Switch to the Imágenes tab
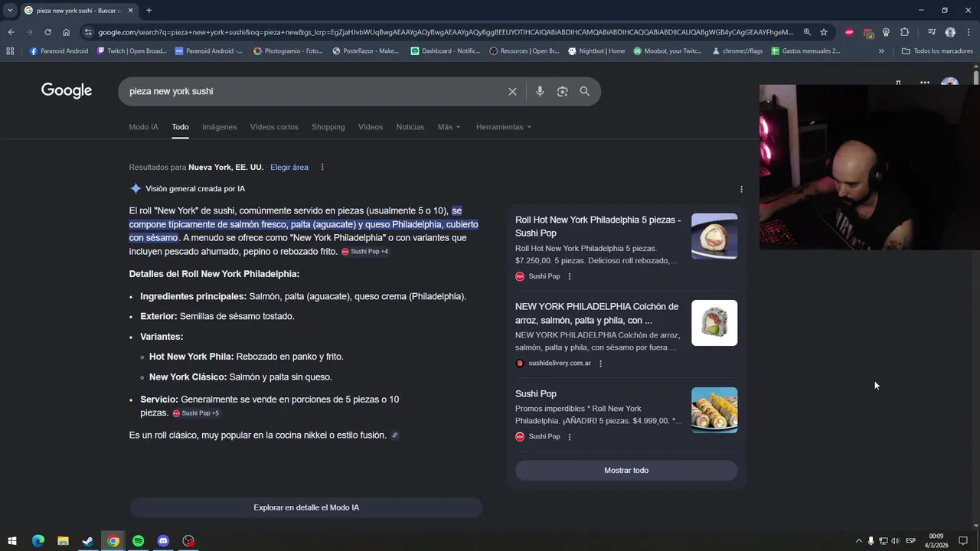 219,127
